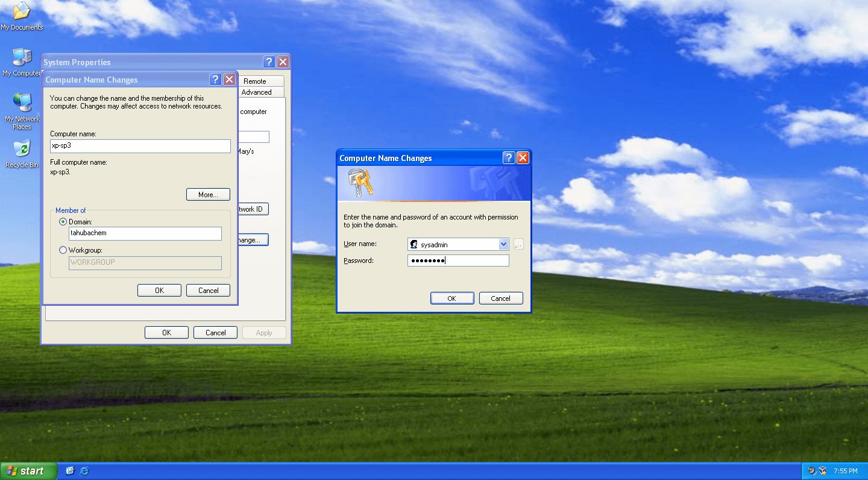Click the 'Full computer name:' label
The image size is (868, 480).
pos(79,162)
